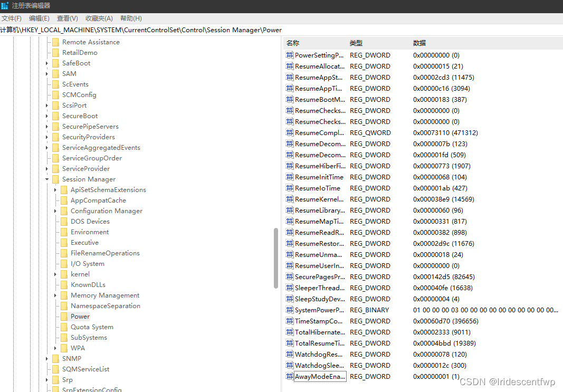This screenshot has height=392, width=563.
Task: Select the ResumeAllocat... value icon
Action: tap(290, 66)
